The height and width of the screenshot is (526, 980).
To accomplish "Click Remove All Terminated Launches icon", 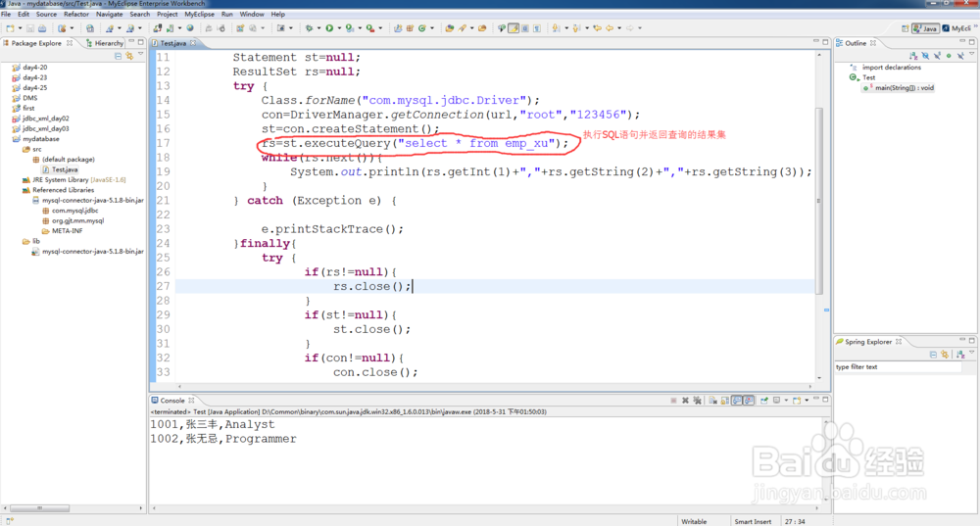I will 698,401.
